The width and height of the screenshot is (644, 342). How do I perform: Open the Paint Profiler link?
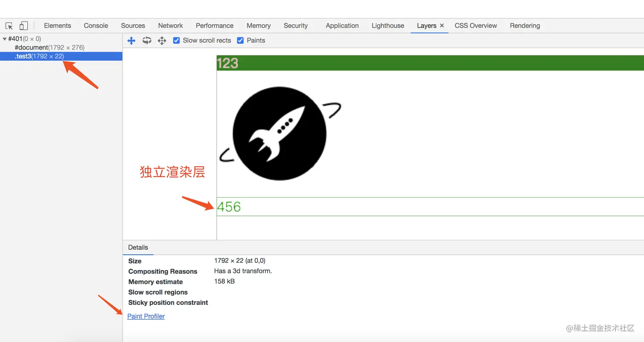(x=146, y=316)
